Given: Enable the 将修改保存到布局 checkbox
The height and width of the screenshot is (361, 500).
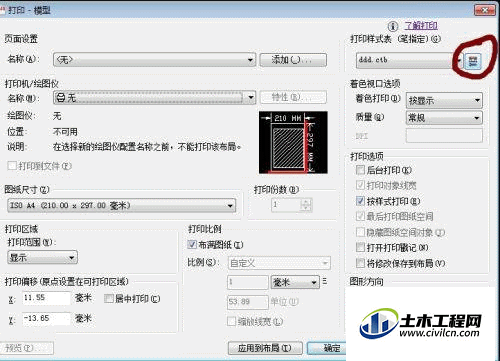Looking at the screenshot, I should point(360,263).
